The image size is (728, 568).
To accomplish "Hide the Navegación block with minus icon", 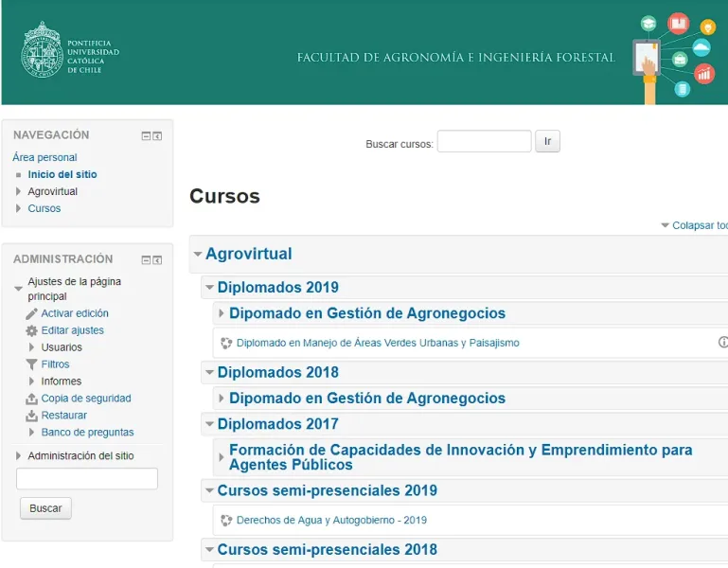I will pyautogui.click(x=146, y=136).
